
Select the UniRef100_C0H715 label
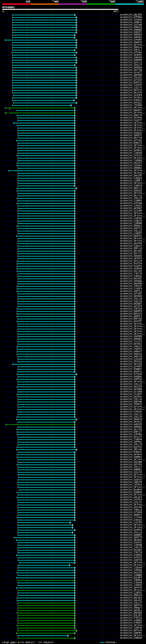(131, 547)
